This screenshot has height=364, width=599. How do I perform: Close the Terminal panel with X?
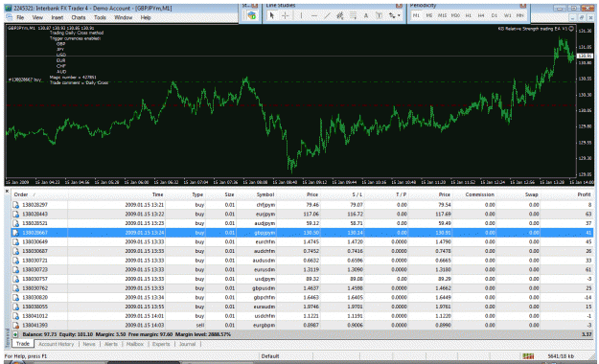(x=7, y=191)
